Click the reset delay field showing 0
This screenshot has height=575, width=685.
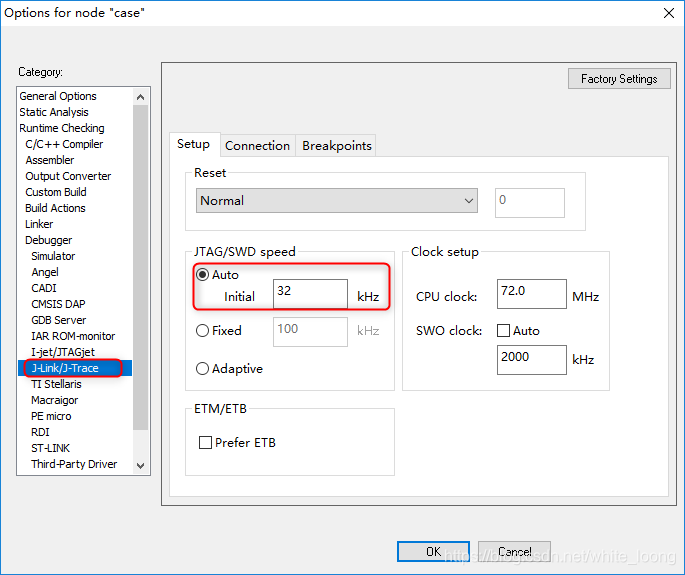[x=529, y=203]
